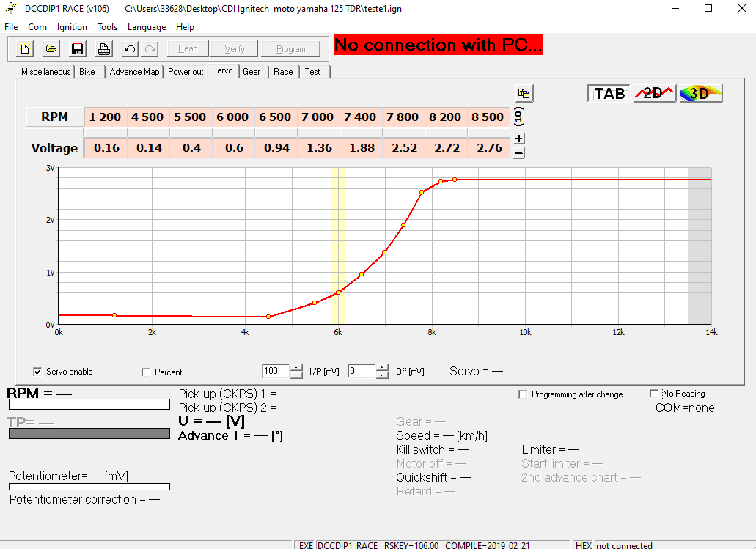Select the 4 500 RPM cell
The width and height of the screenshot is (756, 549).
tap(147, 117)
